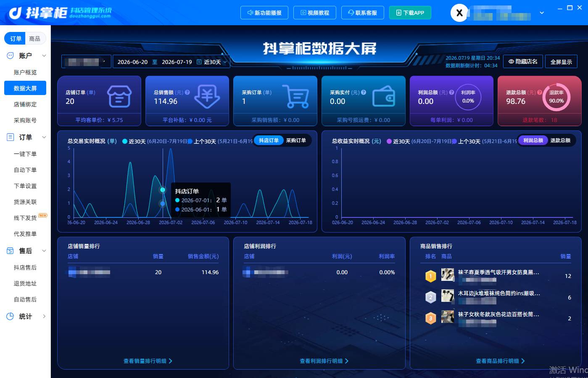Click the 总销售额 yen download icon
Image resolution: width=588 pixels, height=378 pixels.
tap(207, 96)
